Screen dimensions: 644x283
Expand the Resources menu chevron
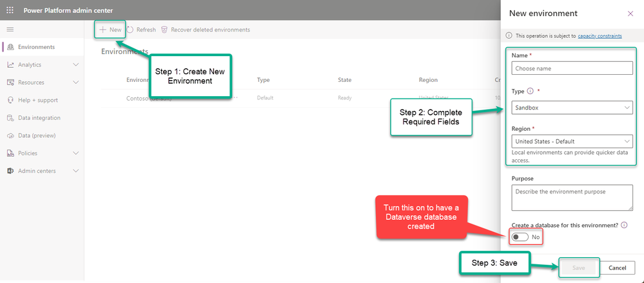pyautogui.click(x=75, y=82)
